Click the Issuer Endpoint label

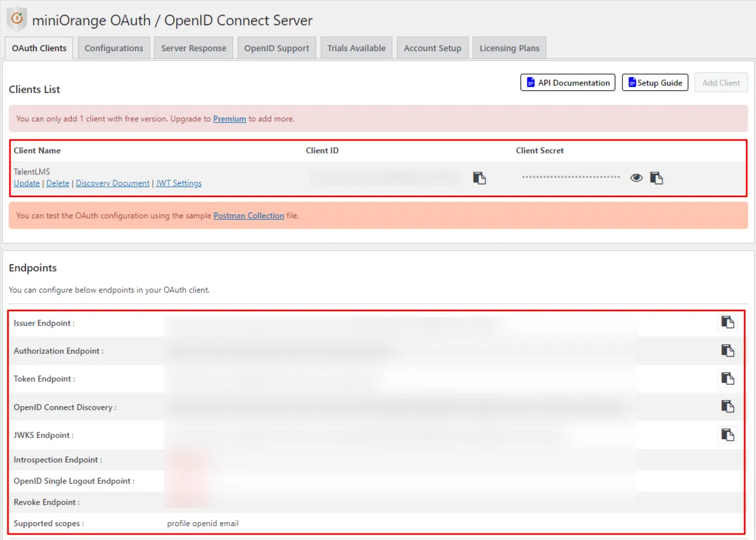coord(44,323)
